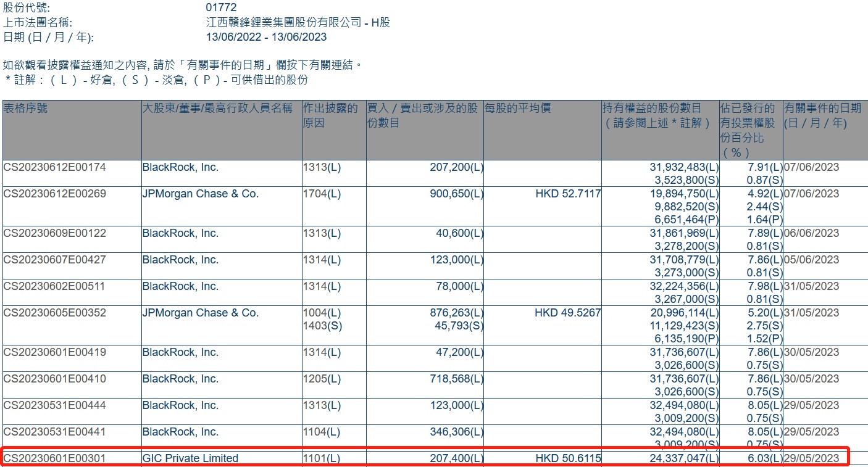Screen dimensions: 868x467
Task: Click the share count 876,263(L)
Action: pyautogui.click(x=456, y=313)
